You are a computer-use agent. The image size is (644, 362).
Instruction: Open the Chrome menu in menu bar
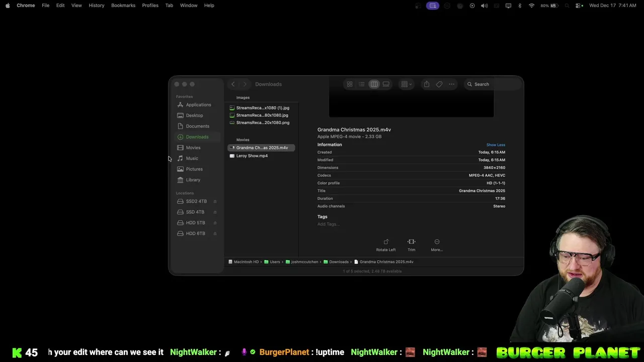pos(26,6)
